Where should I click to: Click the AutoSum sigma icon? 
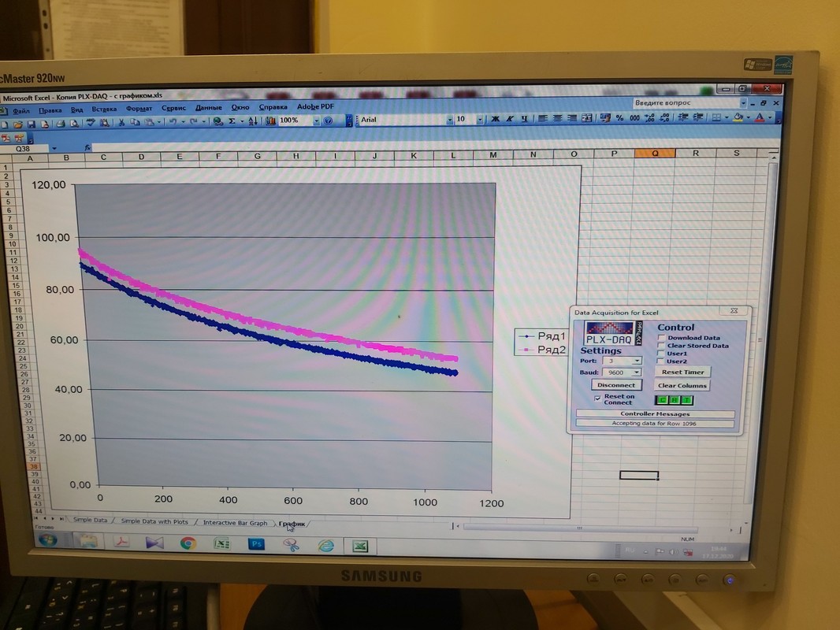[232, 121]
